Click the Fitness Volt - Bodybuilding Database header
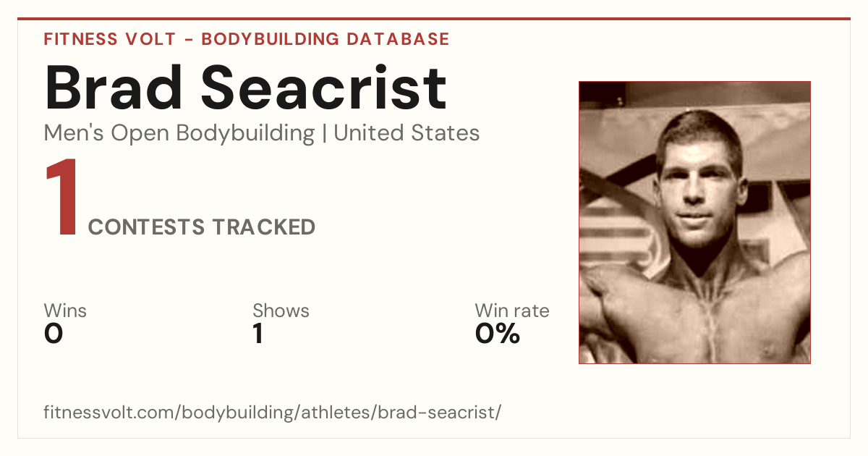Image resolution: width=868 pixels, height=456 pixels. click(247, 39)
